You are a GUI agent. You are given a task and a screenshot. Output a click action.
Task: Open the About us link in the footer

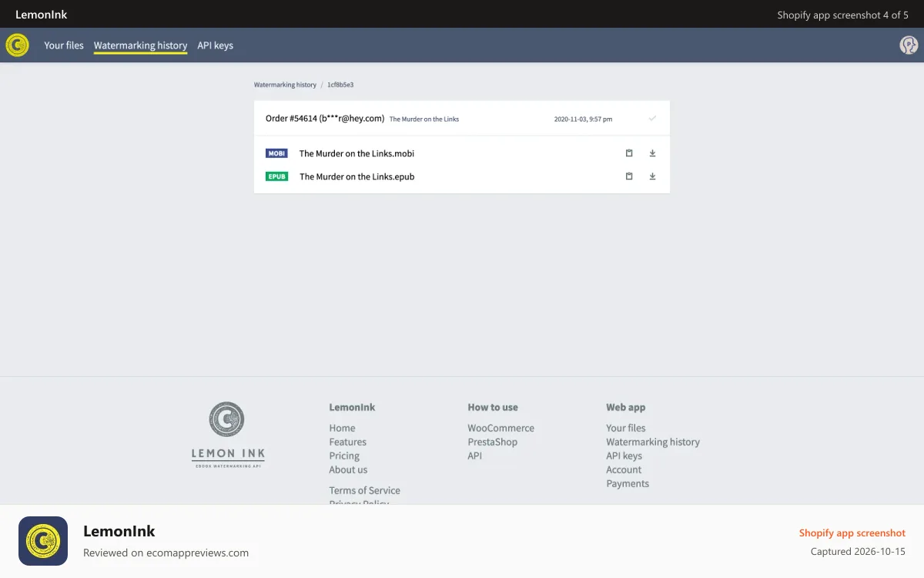pyautogui.click(x=348, y=469)
